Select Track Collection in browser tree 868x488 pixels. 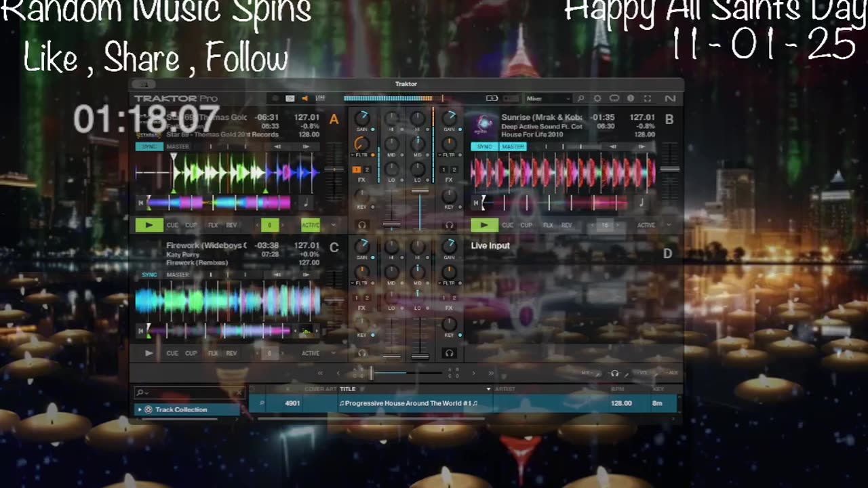click(x=181, y=409)
